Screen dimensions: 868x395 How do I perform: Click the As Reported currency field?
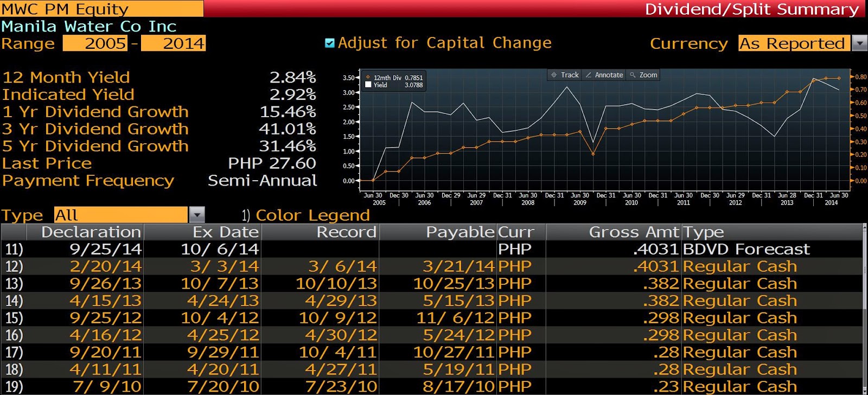click(x=795, y=43)
